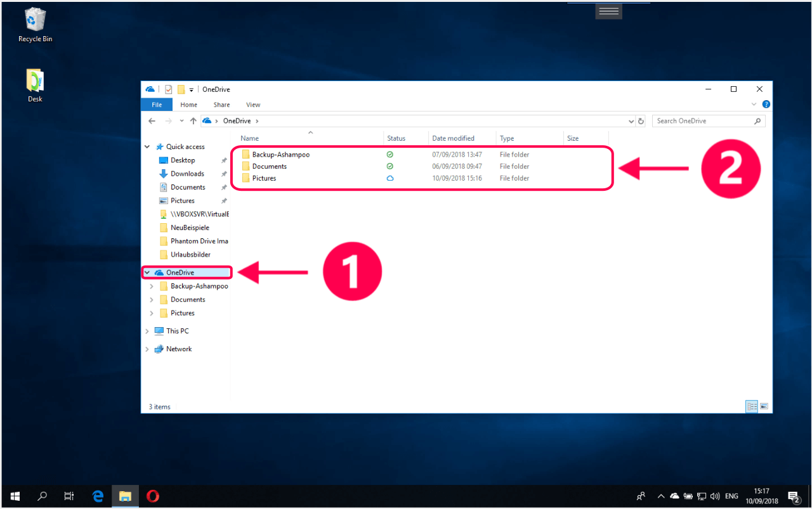Viewport: 812px width, 509px height.
Task: Select the Pictures folder in the file list
Action: point(264,179)
